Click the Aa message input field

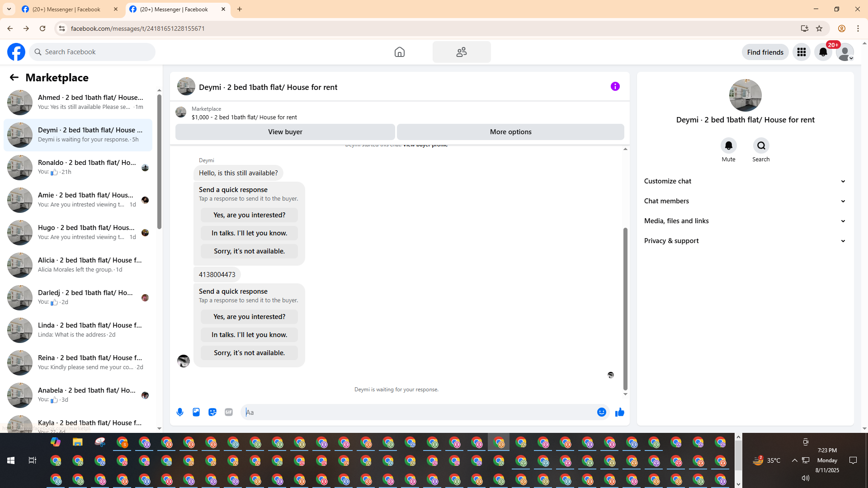click(416, 412)
